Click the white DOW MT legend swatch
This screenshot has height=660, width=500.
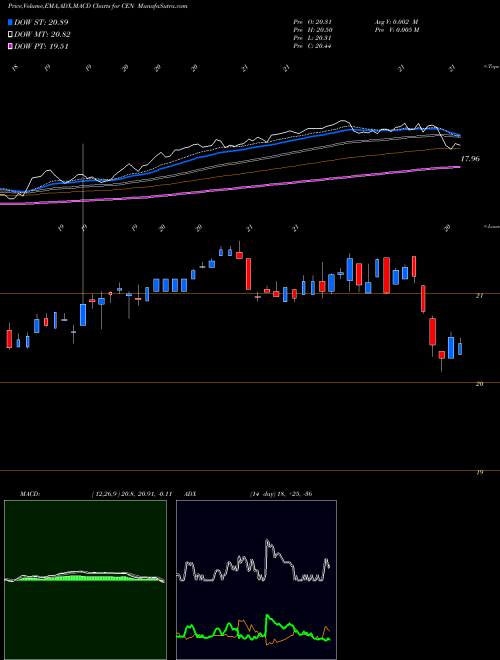click(11, 35)
